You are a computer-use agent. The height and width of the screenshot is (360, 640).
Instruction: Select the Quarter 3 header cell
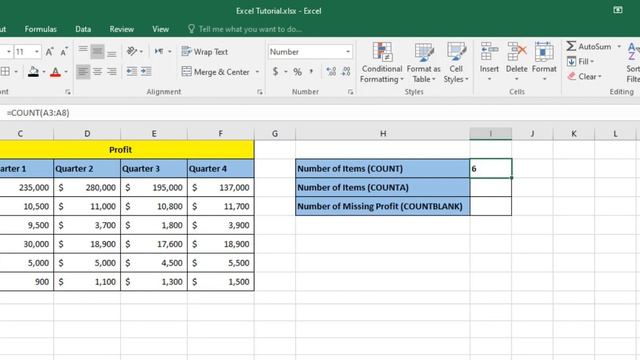click(154, 169)
